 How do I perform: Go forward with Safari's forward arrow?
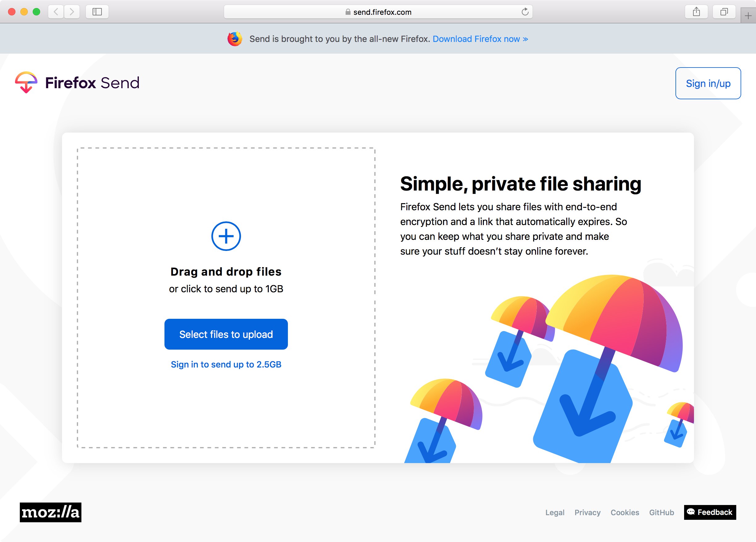72,12
